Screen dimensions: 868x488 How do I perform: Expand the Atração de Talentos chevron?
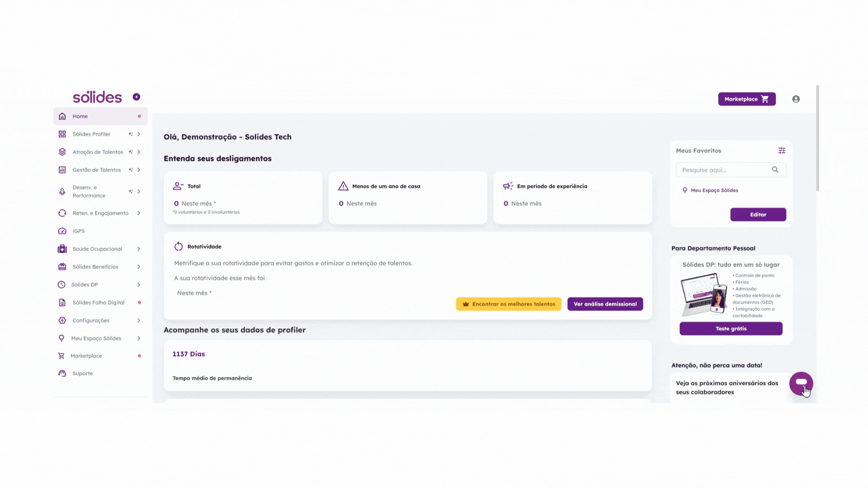point(139,152)
